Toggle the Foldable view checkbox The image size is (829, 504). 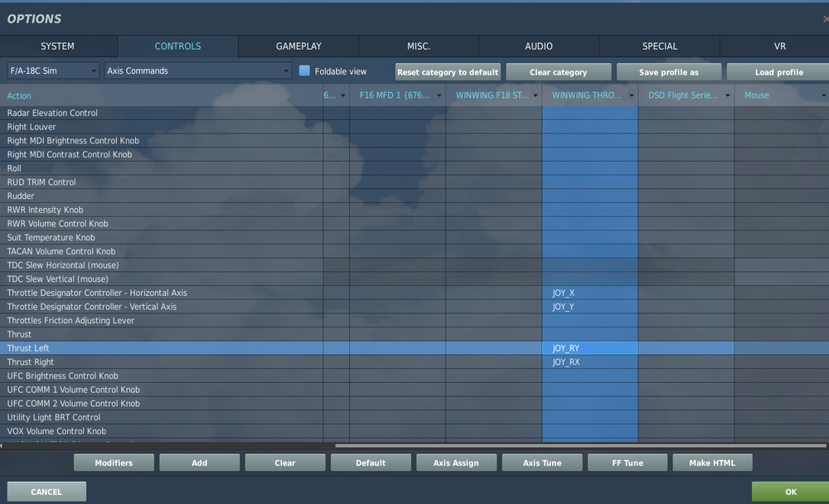click(x=304, y=70)
